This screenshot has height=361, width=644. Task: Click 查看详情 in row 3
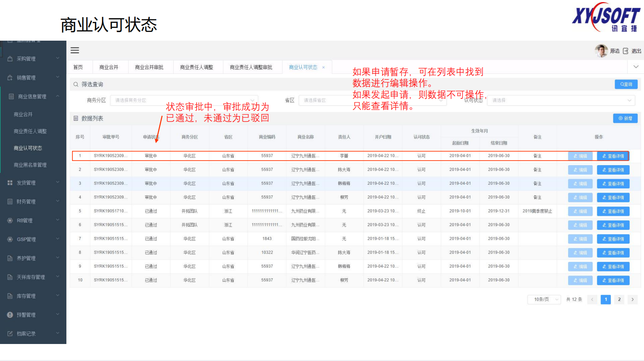613,183
